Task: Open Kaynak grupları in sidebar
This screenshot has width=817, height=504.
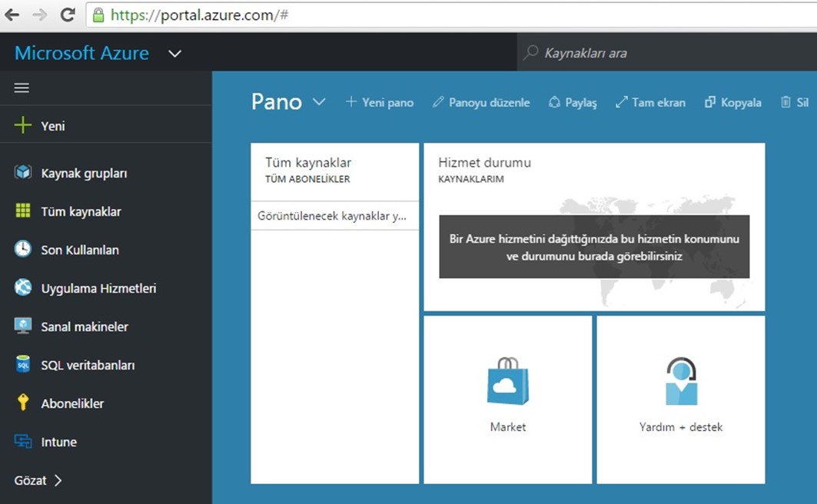Action: click(84, 174)
